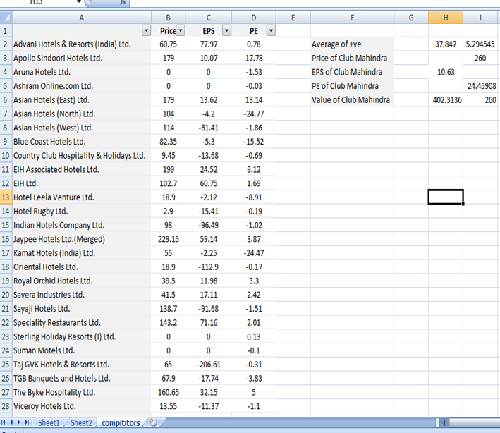The image size is (500, 433).
Task: Open filter dropdown in column A header
Action: click(x=146, y=31)
